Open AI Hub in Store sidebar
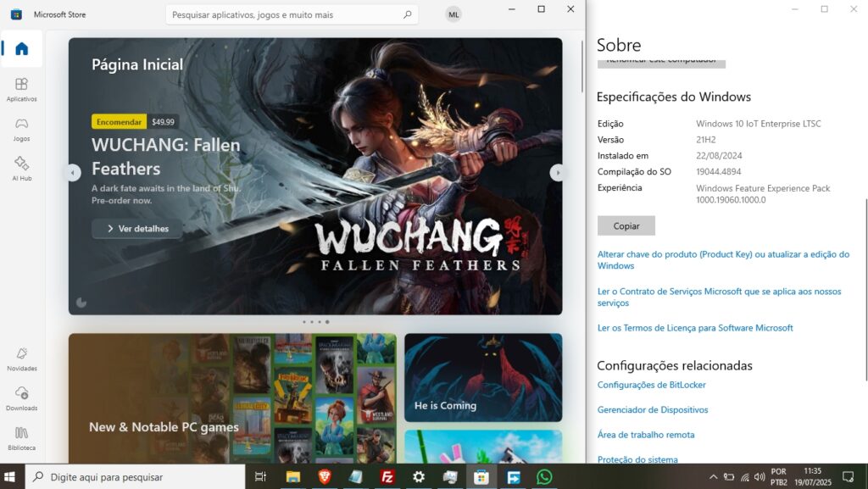 click(21, 169)
